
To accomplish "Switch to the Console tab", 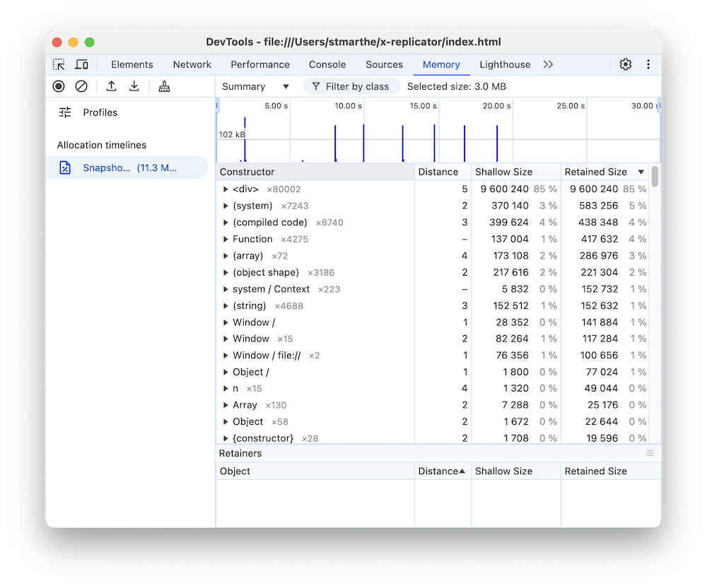I will (327, 64).
